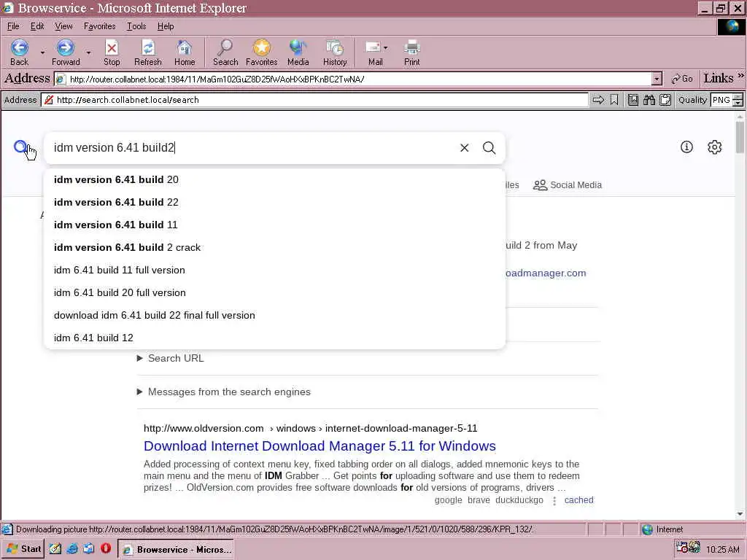This screenshot has width=747, height=560.
Task: Open search preferences gear icon
Action: (x=715, y=147)
